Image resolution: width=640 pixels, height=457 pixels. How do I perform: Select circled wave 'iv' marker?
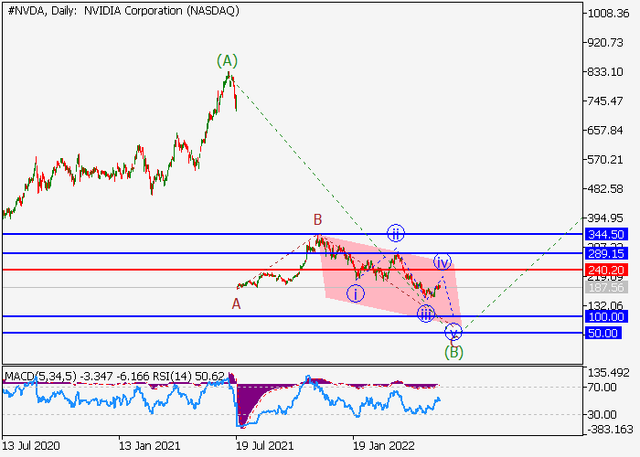coord(442,262)
